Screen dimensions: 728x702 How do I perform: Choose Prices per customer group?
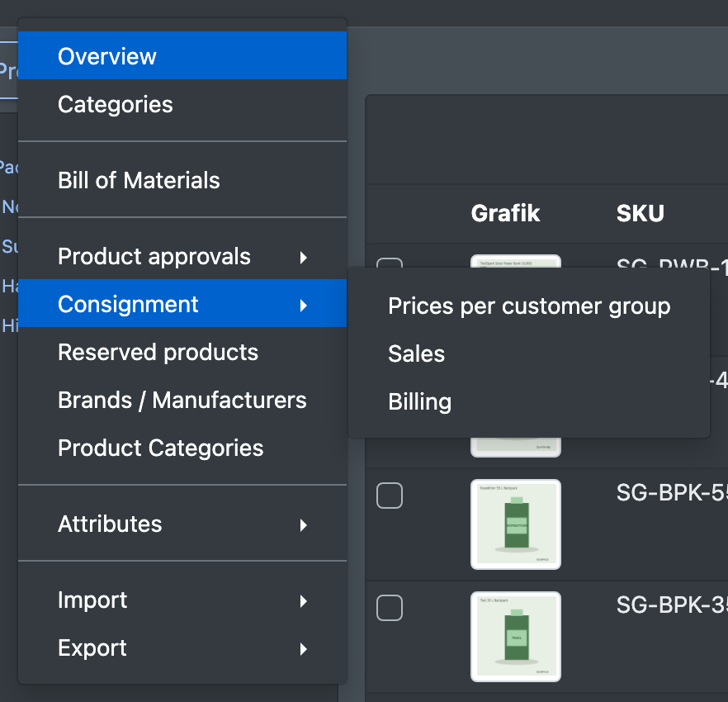(529, 306)
